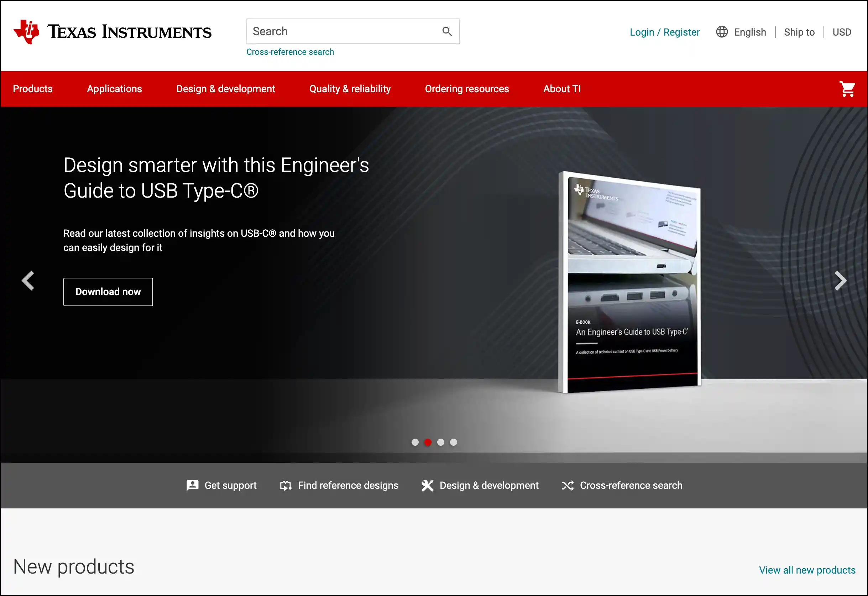The height and width of the screenshot is (596, 868).
Task: Select the second red carousel dot
Action: pos(428,442)
